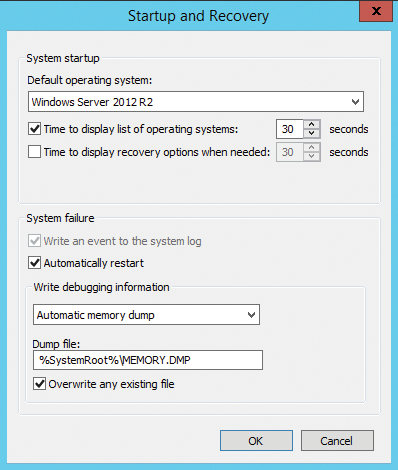Close the Startup and Recovery dialog
This screenshot has height=470, width=398.
[x=376, y=11]
